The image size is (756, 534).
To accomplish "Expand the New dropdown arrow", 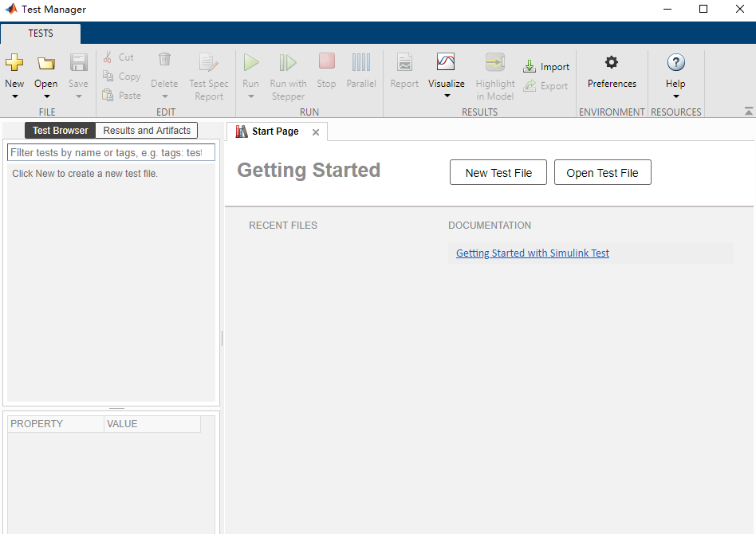I will [x=15, y=96].
